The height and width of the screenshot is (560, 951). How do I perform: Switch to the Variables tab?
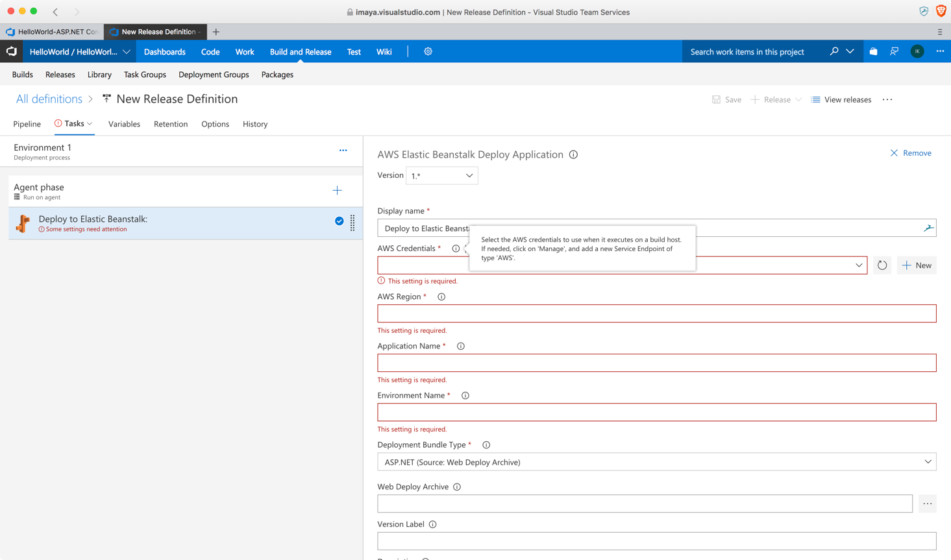point(124,124)
